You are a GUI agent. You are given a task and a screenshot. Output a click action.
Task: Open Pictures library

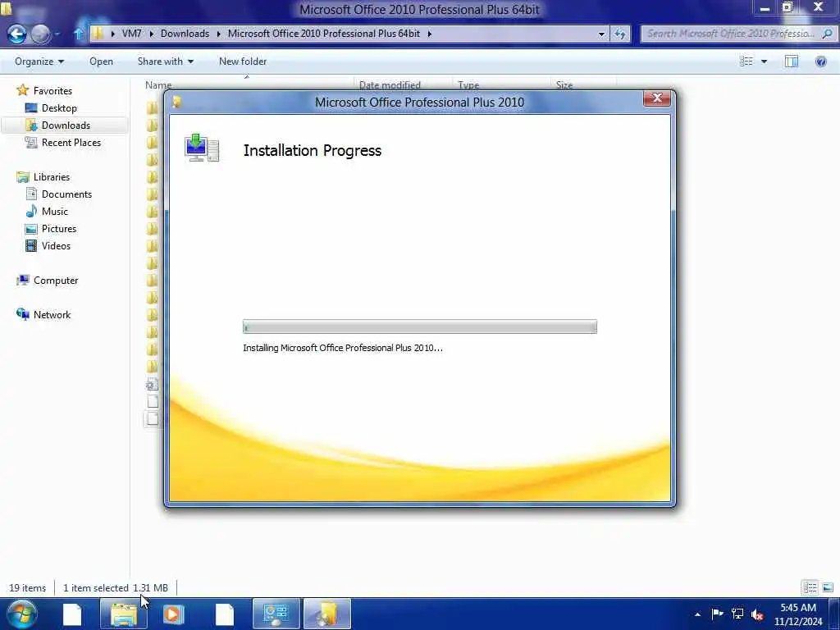pyautogui.click(x=59, y=228)
